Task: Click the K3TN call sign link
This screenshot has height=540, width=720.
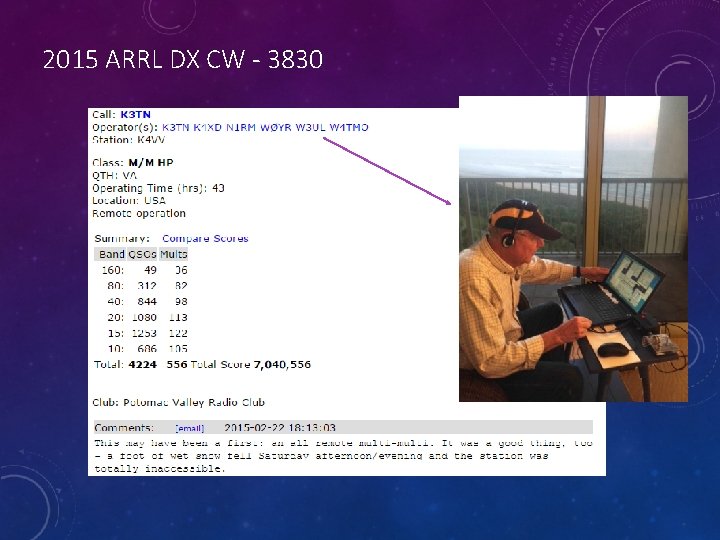Action: [135, 115]
